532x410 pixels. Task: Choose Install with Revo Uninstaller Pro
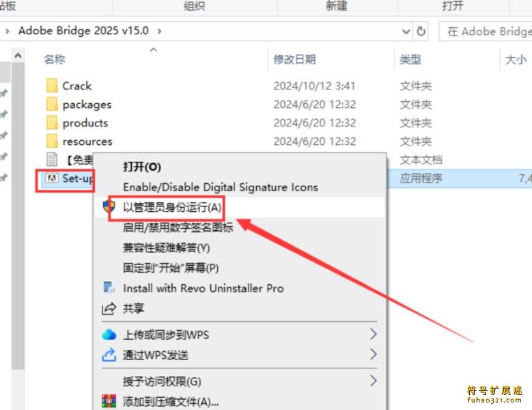[x=204, y=288]
